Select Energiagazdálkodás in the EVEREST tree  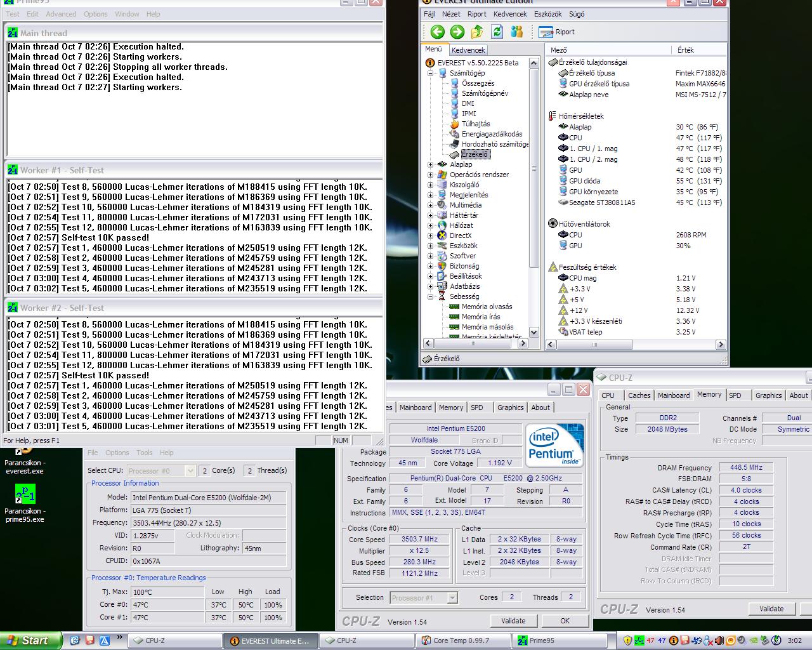coord(492,134)
